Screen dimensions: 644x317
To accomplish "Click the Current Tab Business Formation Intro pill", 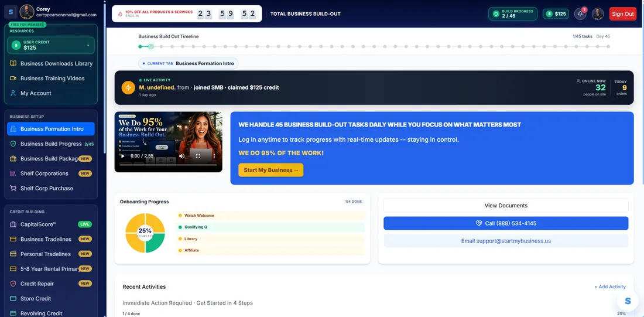I will point(189,64).
